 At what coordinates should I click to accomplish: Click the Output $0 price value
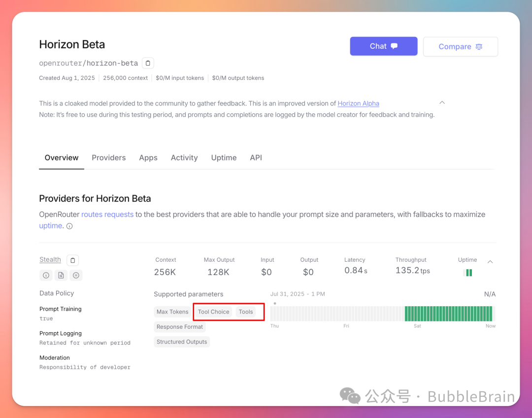pos(308,272)
